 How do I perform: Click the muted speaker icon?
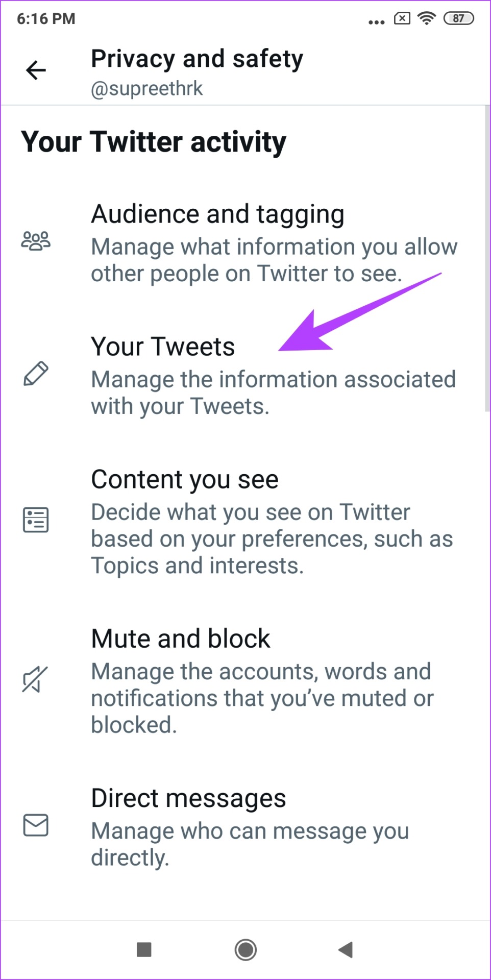[x=35, y=679]
